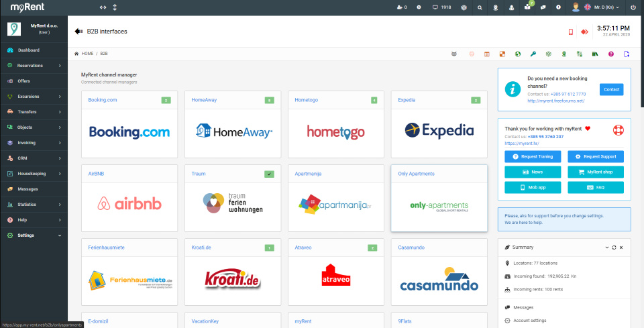This screenshot has height=328, width=644.
Task: Open the Only Apartments channel card
Action: (x=439, y=199)
